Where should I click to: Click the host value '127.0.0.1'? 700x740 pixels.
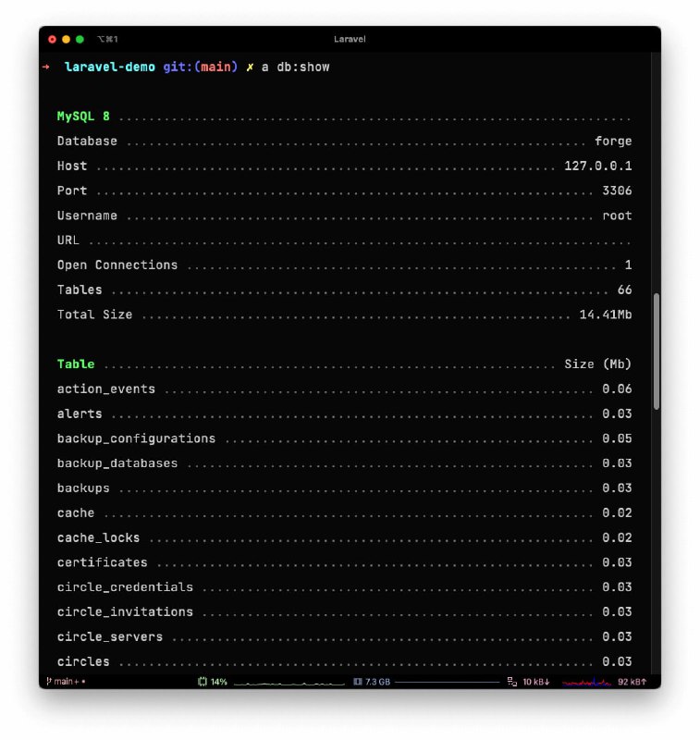tap(598, 166)
